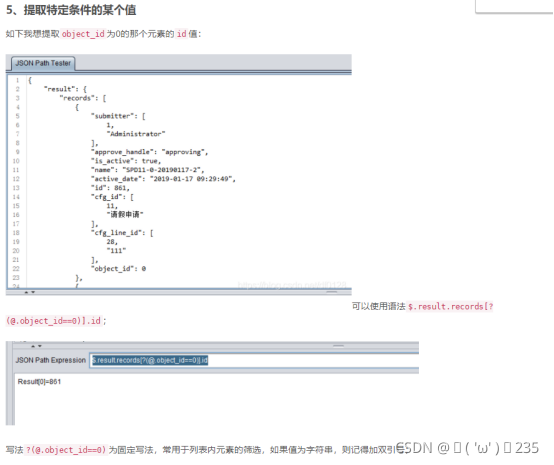Click the code snippet '(@.object_id==0)].id'
Viewport: 554px width, 465px height.
pyautogui.click(x=53, y=321)
